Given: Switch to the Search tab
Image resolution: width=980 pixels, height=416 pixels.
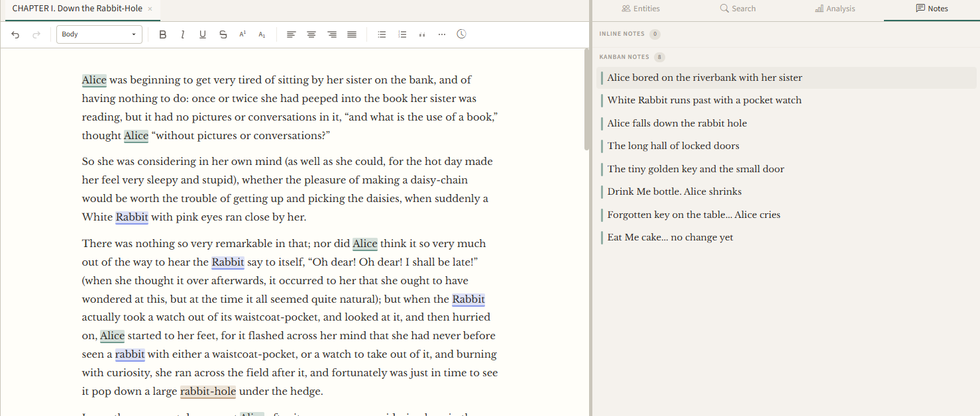Looking at the screenshot, I should [x=737, y=9].
